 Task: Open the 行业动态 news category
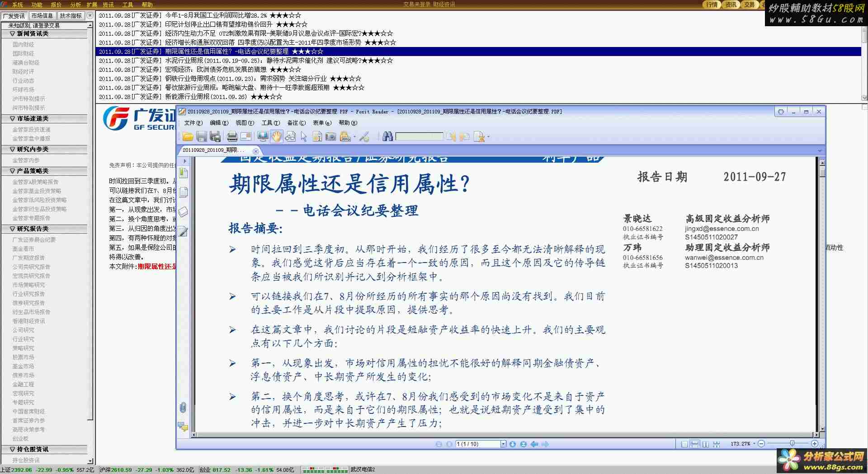[x=23, y=80]
